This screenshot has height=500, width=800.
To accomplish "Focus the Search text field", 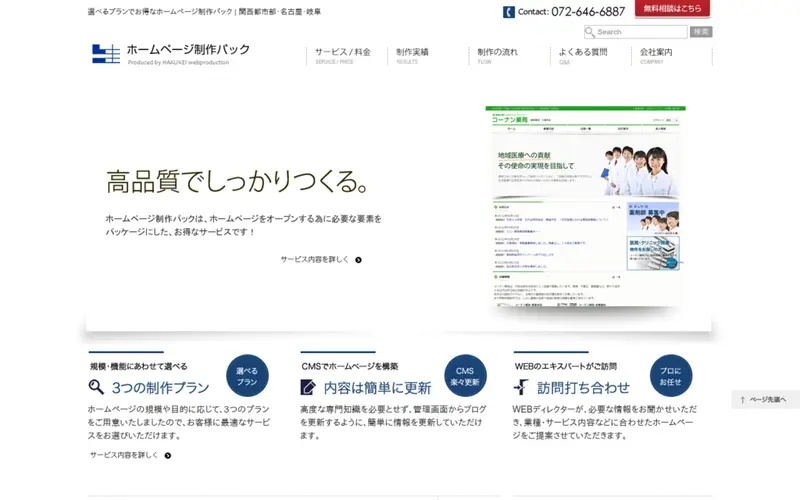I will (640, 32).
